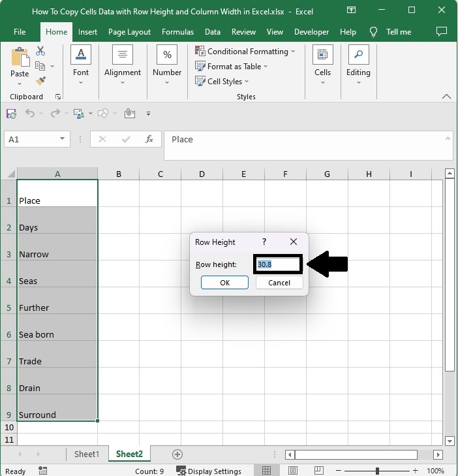Image resolution: width=458 pixels, height=476 pixels.
Task: Click the Row Height dialog help question mark
Action: point(264,242)
